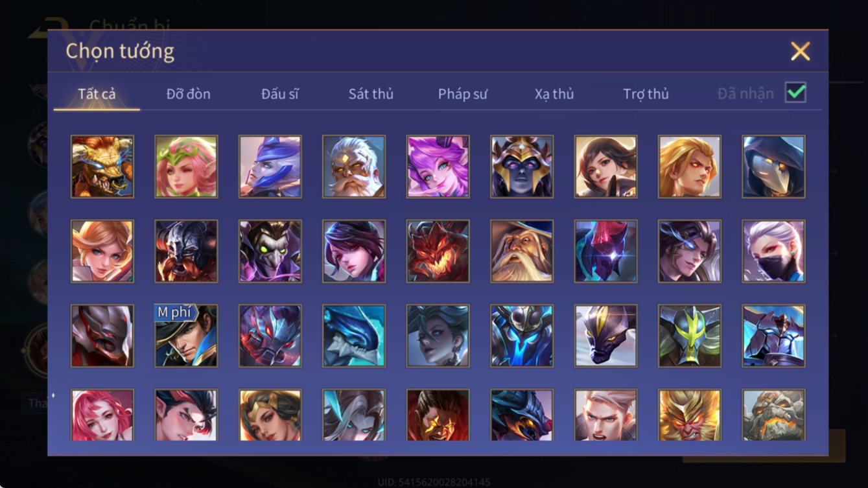Select the wizard with grey hat and beard
868x488 pixels.
[x=522, y=251]
